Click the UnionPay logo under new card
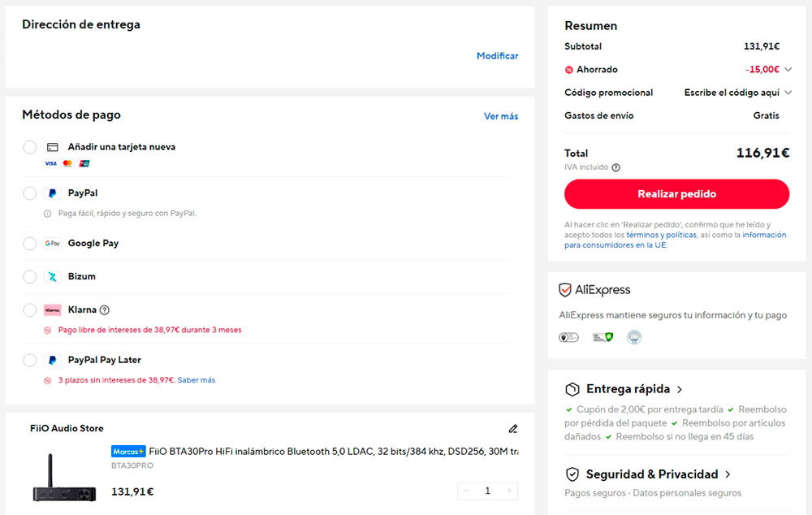 coord(84,164)
